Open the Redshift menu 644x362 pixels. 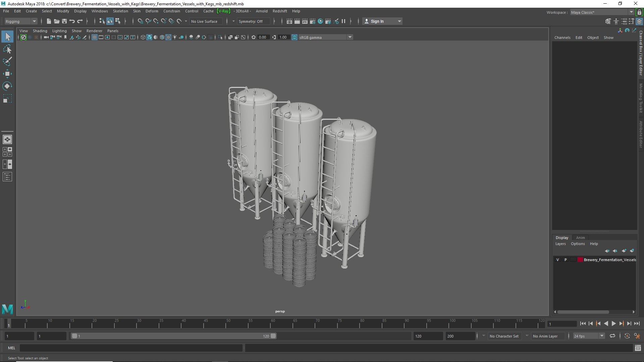tap(280, 11)
